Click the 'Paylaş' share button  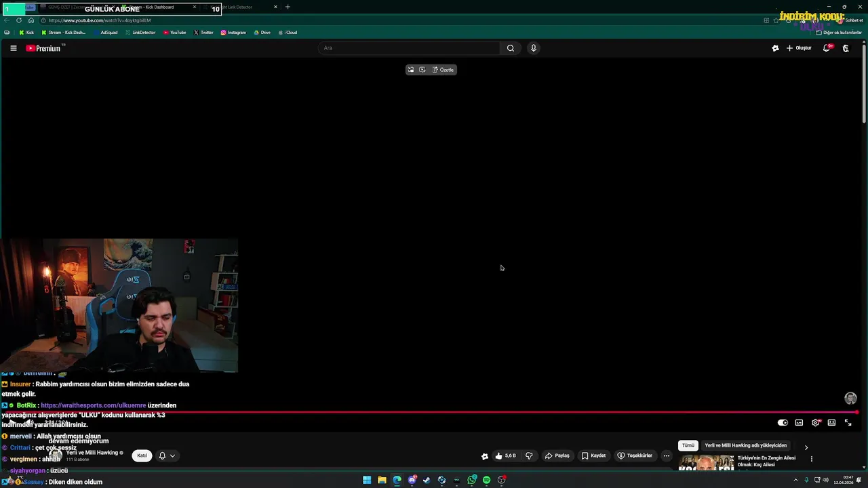click(x=557, y=455)
